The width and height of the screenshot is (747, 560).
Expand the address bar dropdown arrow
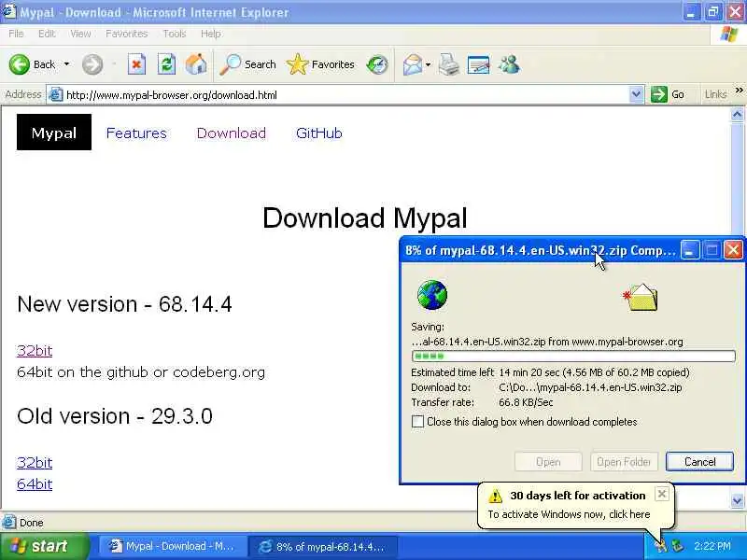[636, 95]
